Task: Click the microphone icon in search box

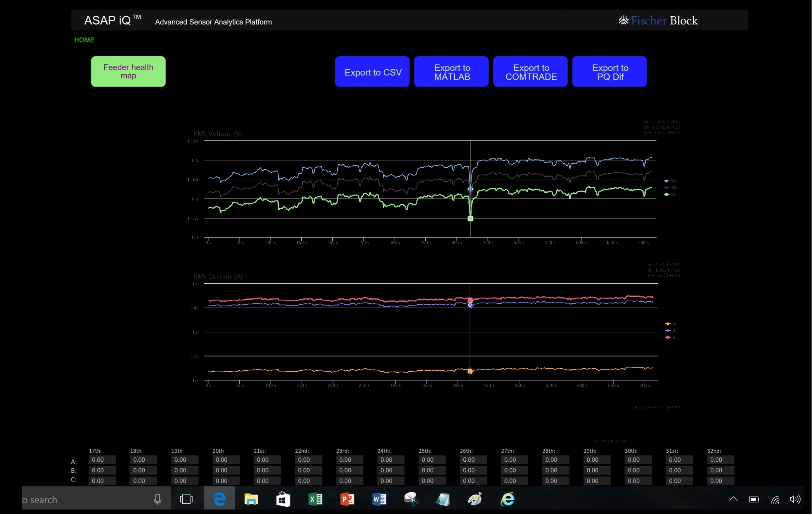Action: 157,499
